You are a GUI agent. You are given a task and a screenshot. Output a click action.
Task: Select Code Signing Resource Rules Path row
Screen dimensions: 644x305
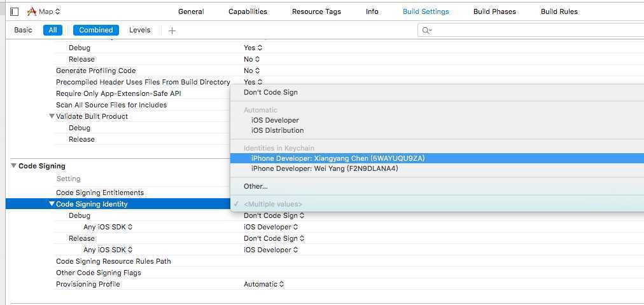113,261
